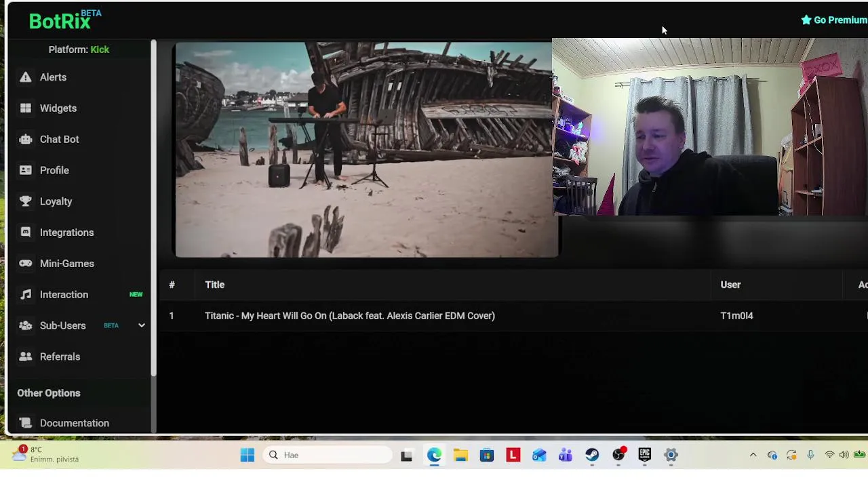Click the music video player
Screen dimensions: 868x488
click(x=367, y=150)
